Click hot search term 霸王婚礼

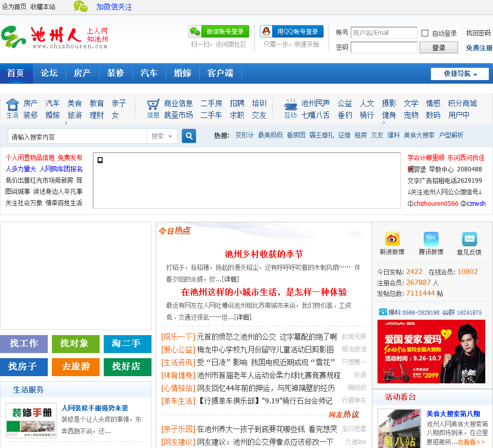click(x=321, y=135)
